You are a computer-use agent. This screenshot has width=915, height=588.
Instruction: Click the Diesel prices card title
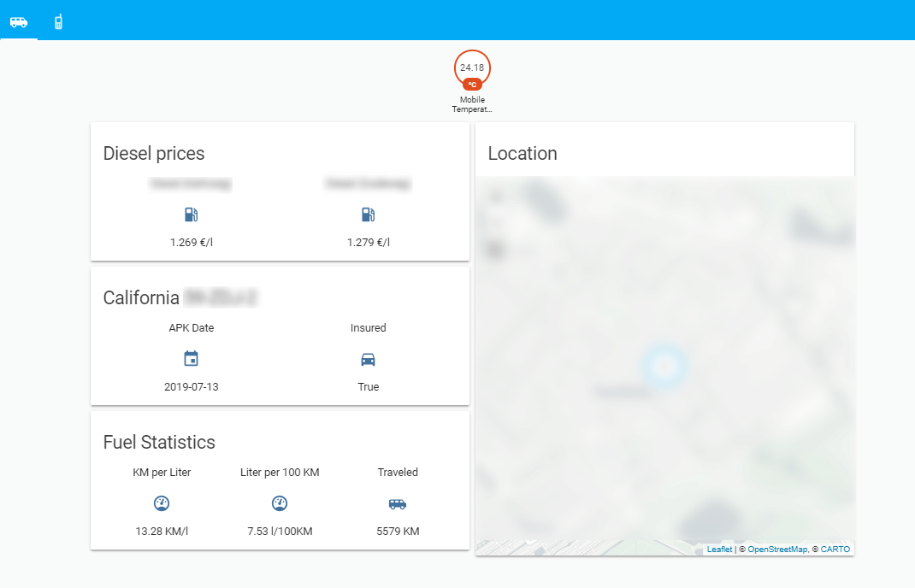pos(154,154)
